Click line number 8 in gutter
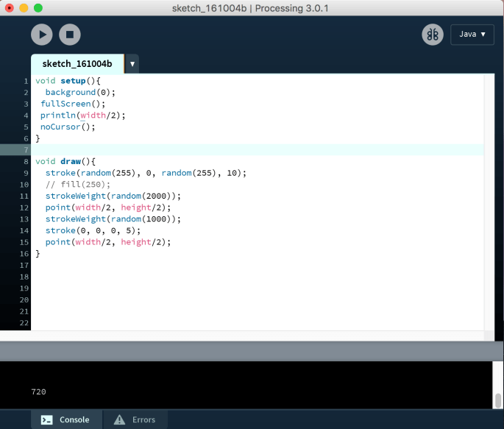Screen dimensions: 504x429 point(26,162)
